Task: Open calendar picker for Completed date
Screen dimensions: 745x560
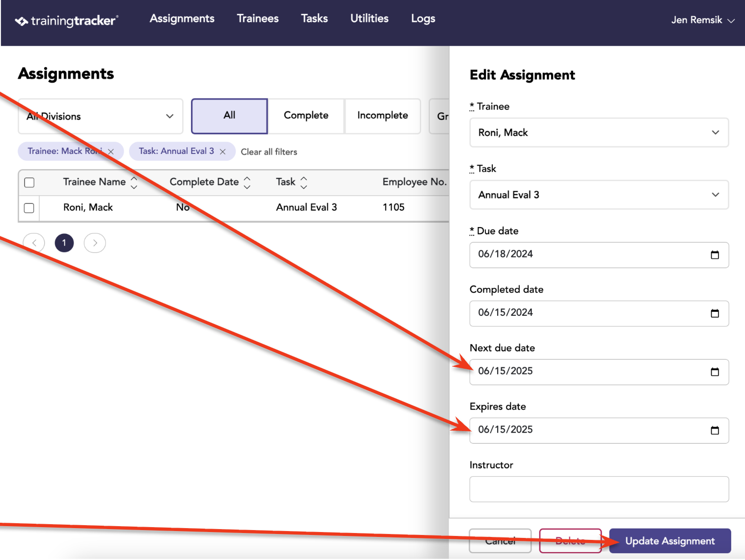Action: (715, 313)
